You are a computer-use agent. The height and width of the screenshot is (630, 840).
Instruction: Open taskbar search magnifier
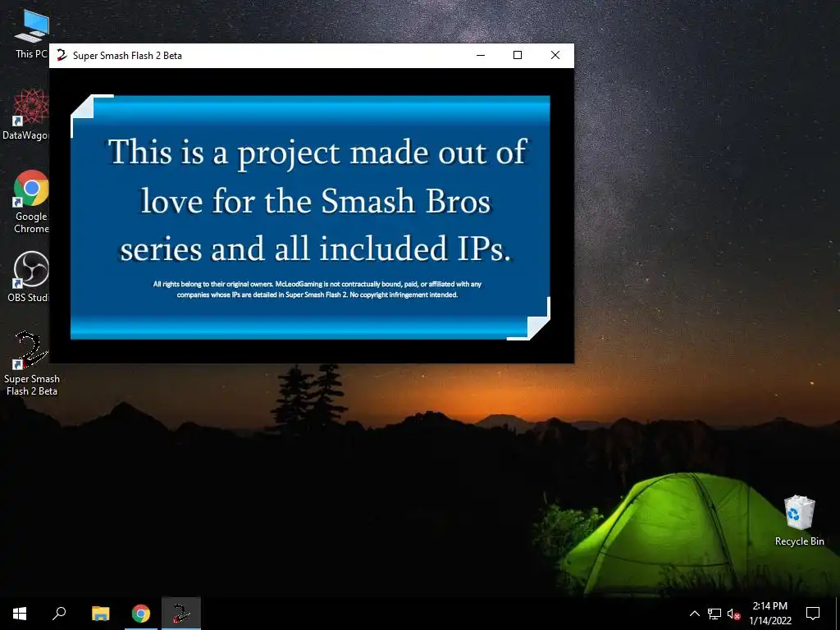point(59,614)
